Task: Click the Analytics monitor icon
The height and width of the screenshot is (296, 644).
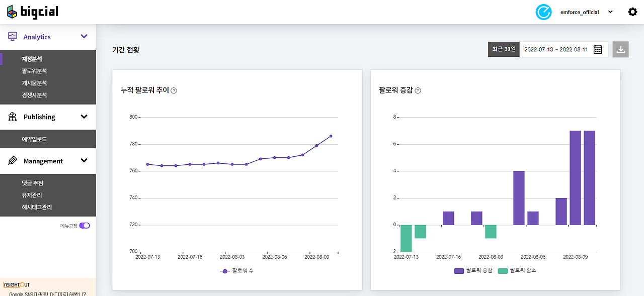Action: (13, 37)
